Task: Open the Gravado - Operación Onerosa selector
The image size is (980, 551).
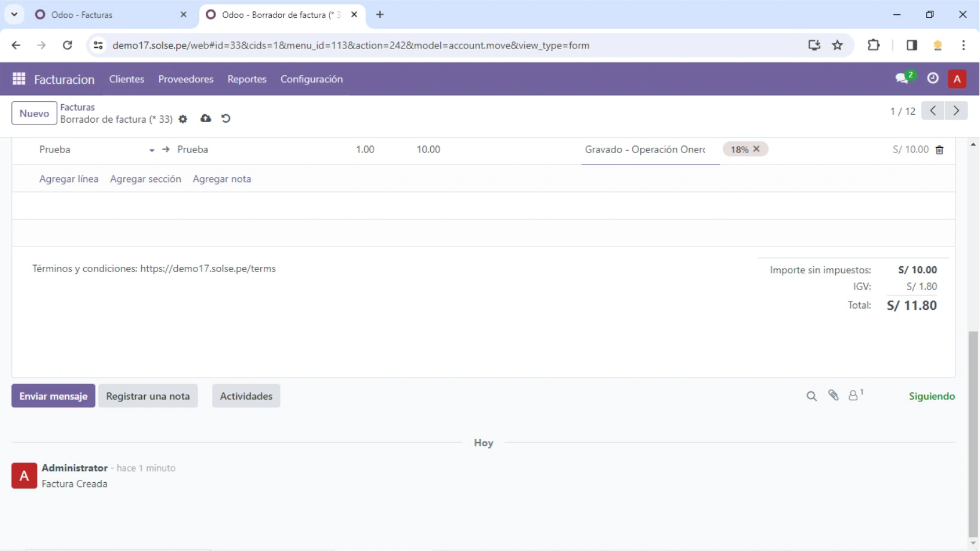Action: click(x=646, y=150)
